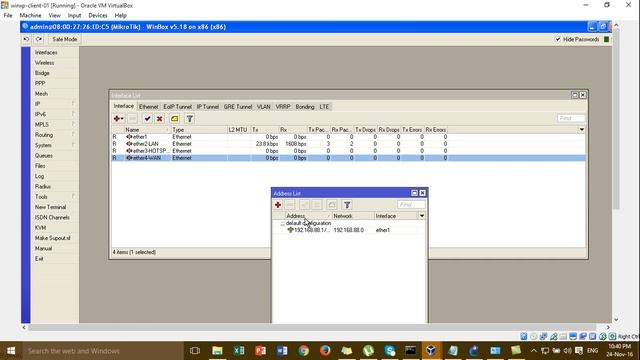640x360 pixels.
Task: Click the Windows Start button
Action: (x=11, y=351)
